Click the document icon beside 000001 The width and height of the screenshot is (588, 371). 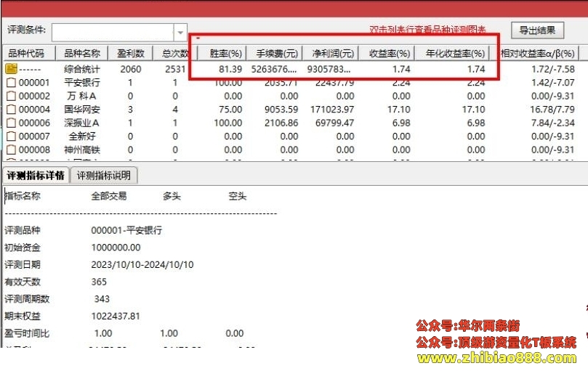click(11, 83)
